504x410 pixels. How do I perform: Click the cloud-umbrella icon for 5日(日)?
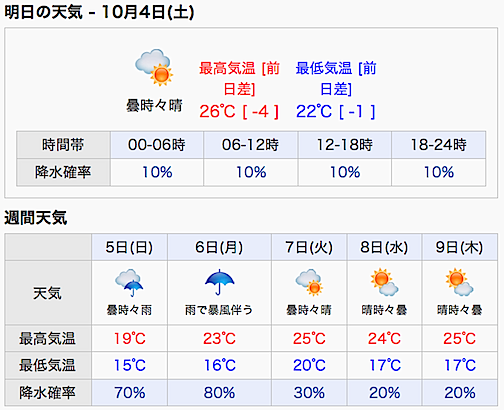point(129,283)
